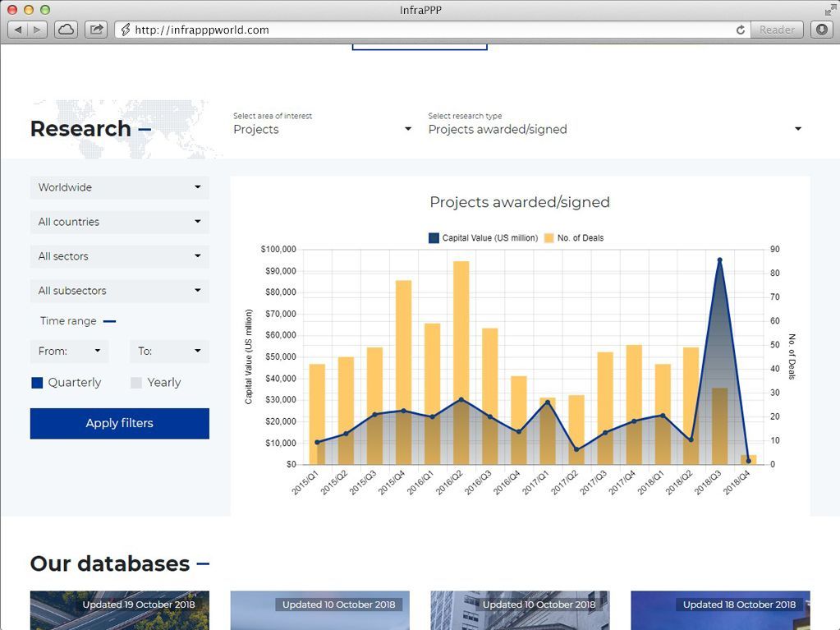Open the Downloads icon in toolbar
The image size is (840, 630).
click(821, 30)
